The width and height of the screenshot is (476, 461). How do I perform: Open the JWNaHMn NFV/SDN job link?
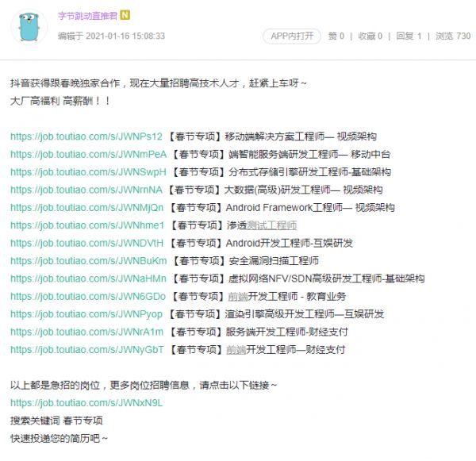coord(88,279)
